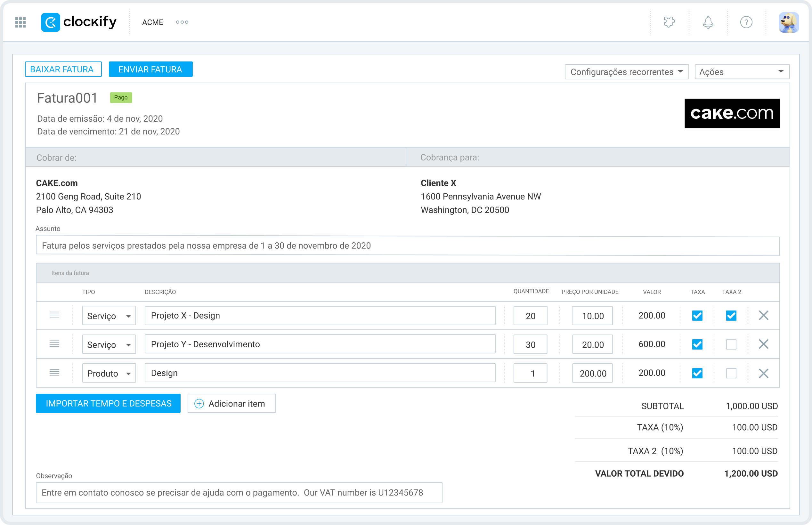Click the ENVIAR FATURA button

point(150,69)
